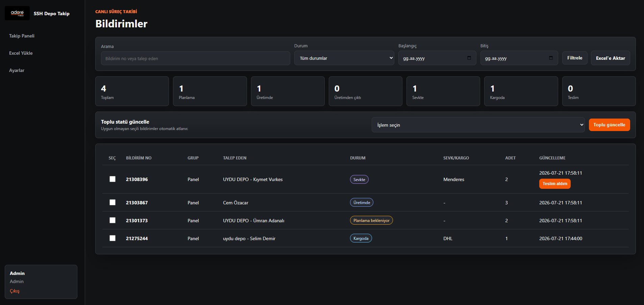Click requester UYDU DEPO - Kıymet Vurkes
This screenshot has width=644, height=305.
coord(253,179)
